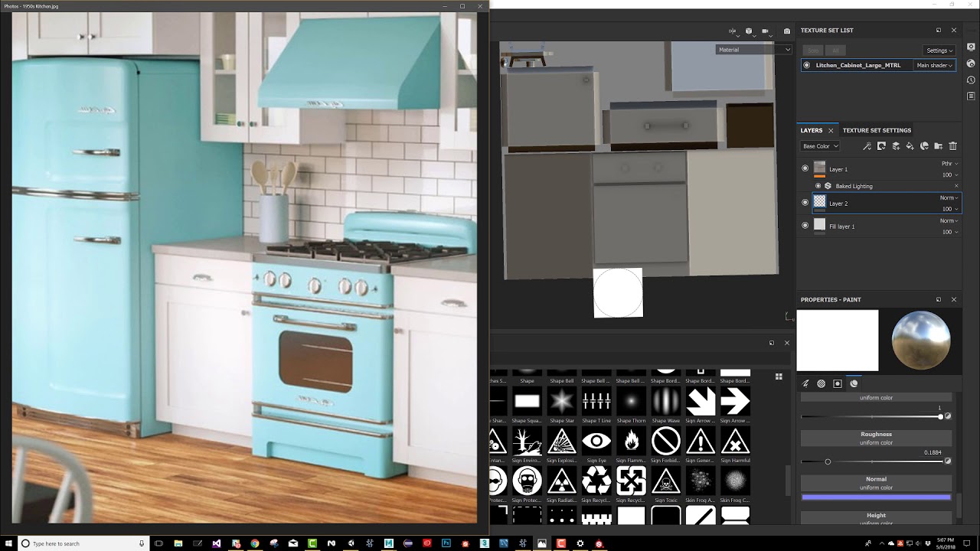
Task: Open the Base Color channel dropdown
Action: click(x=820, y=146)
